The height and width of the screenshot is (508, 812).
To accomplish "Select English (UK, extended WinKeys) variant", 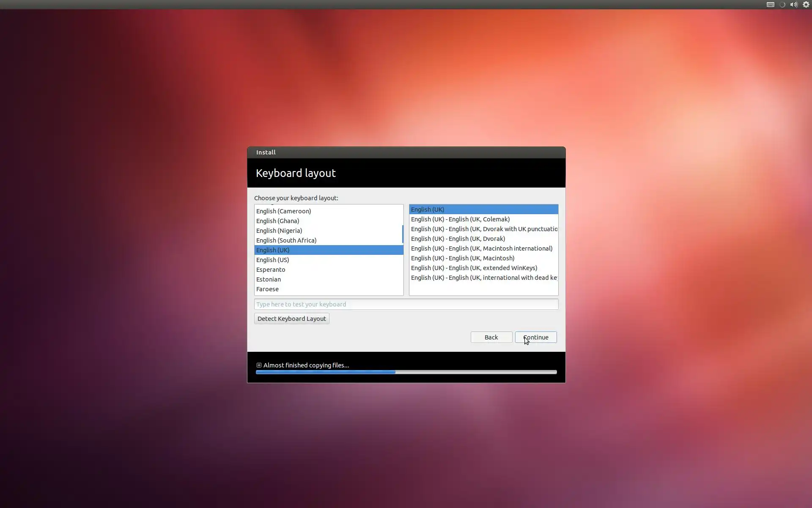I will (x=474, y=268).
